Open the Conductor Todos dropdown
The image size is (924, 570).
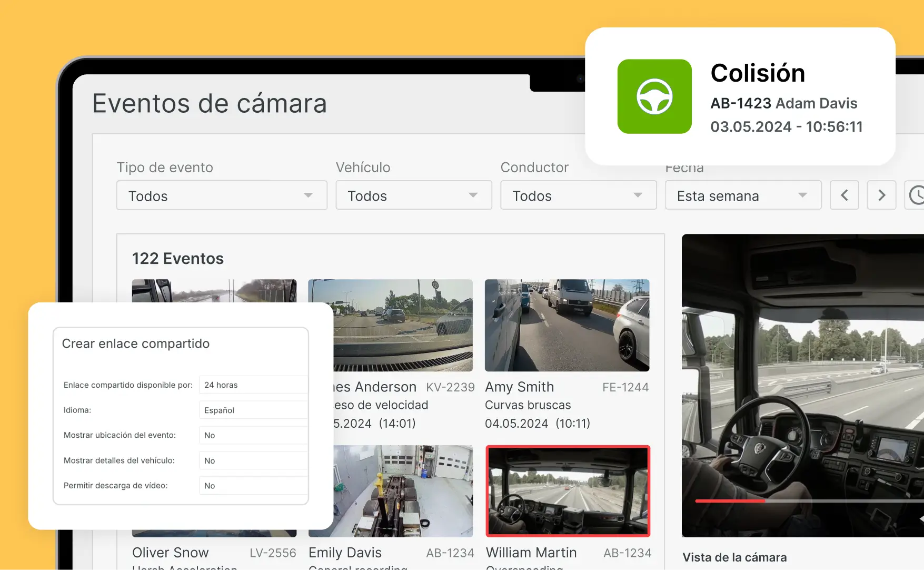point(579,195)
